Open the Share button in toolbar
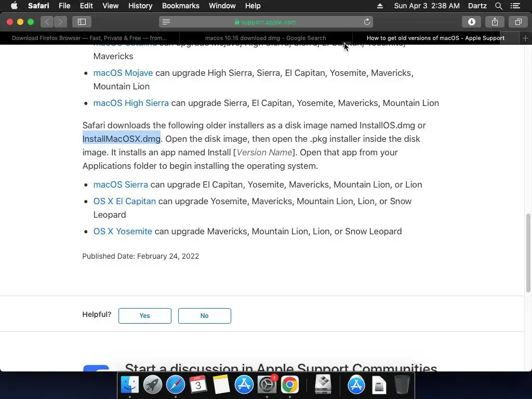This screenshot has width=532, height=399. [x=495, y=22]
